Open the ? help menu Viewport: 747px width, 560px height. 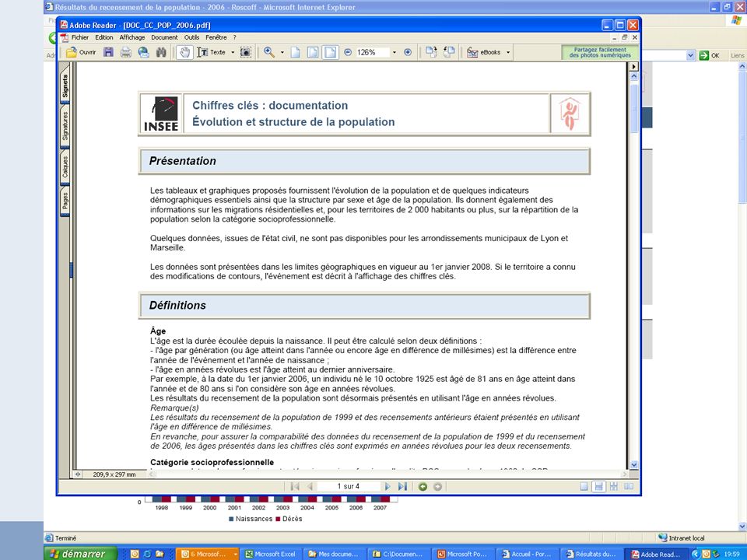click(234, 37)
